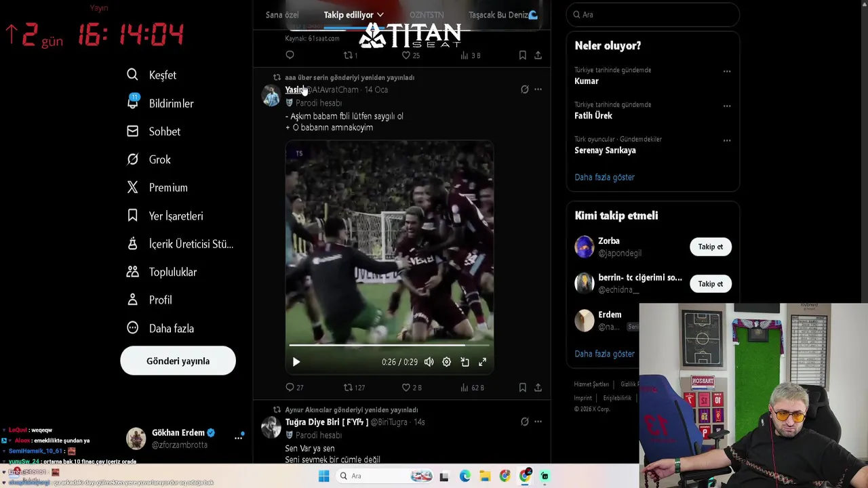Play the paused video
Screen dimensions: 868x488
click(296, 362)
